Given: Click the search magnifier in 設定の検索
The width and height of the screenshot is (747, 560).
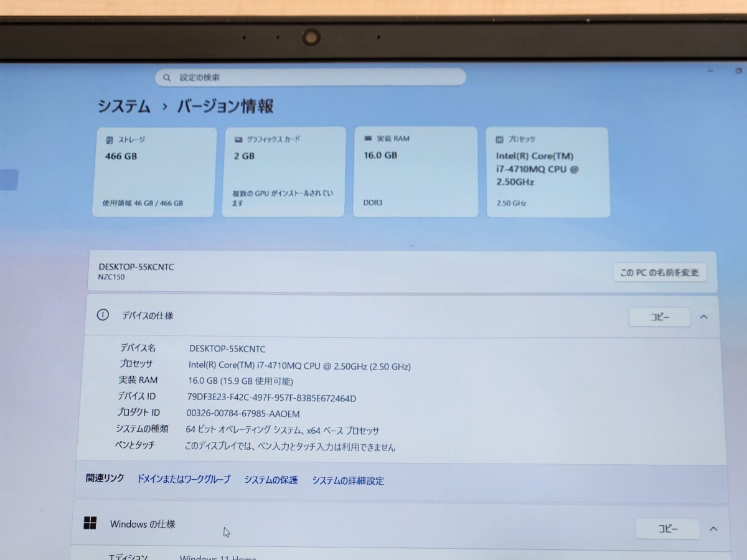Looking at the screenshot, I should (166, 77).
